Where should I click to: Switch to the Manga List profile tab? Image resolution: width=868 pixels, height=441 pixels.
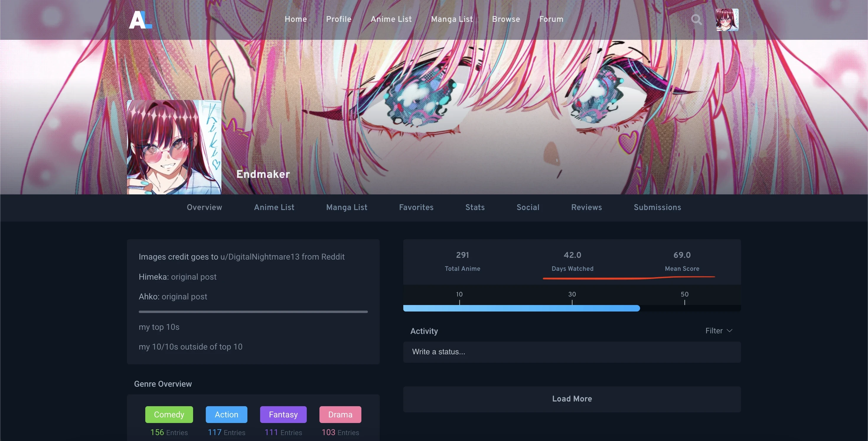click(x=346, y=207)
